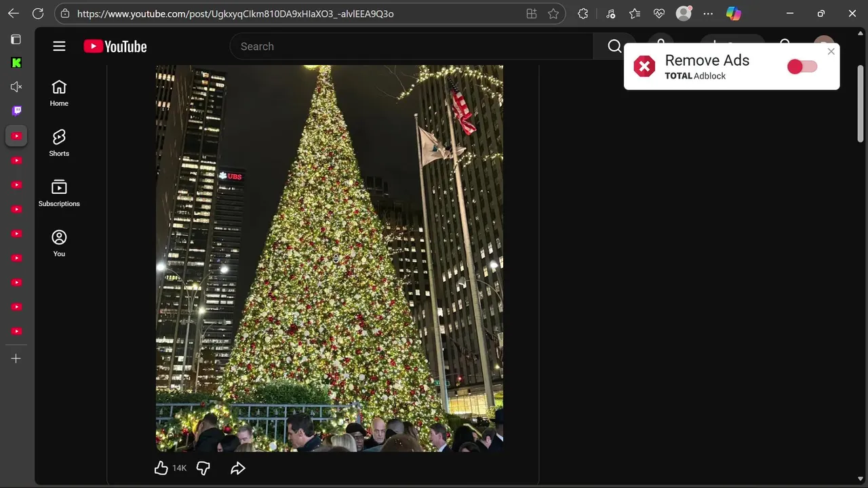The width and height of the screenshot is (868, 488).
Task: Click the Total Adblock red X logo
Action: click(x=644, y=66)
